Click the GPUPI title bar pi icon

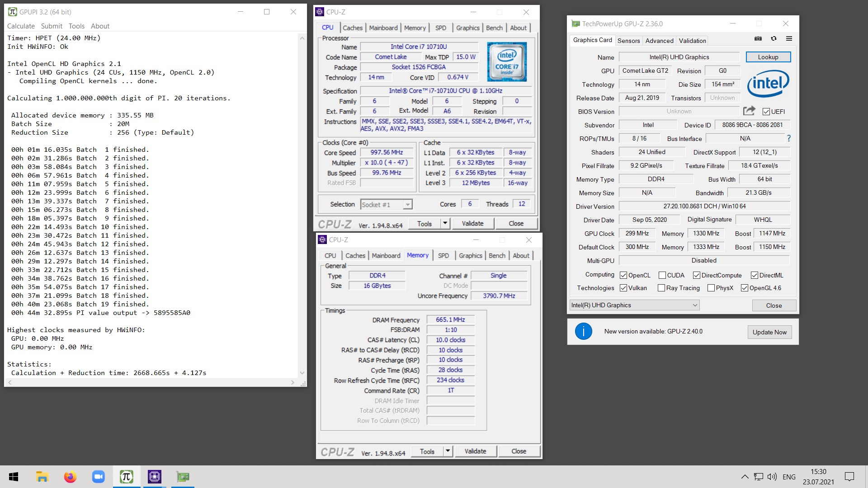[12, 12]
